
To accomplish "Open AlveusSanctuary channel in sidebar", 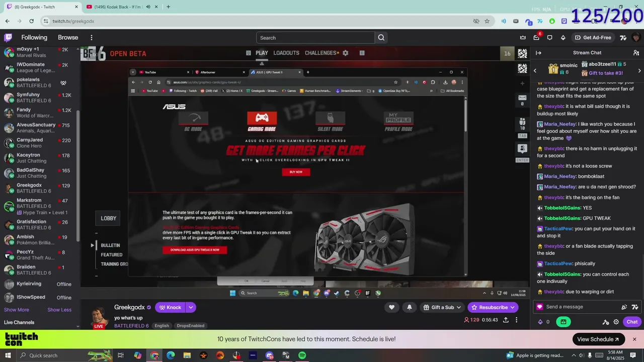I will click(x=39, y=128).
